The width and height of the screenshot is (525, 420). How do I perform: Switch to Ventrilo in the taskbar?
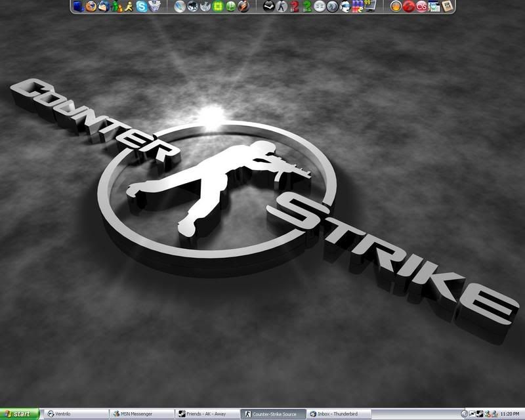(x=76, y=414)
